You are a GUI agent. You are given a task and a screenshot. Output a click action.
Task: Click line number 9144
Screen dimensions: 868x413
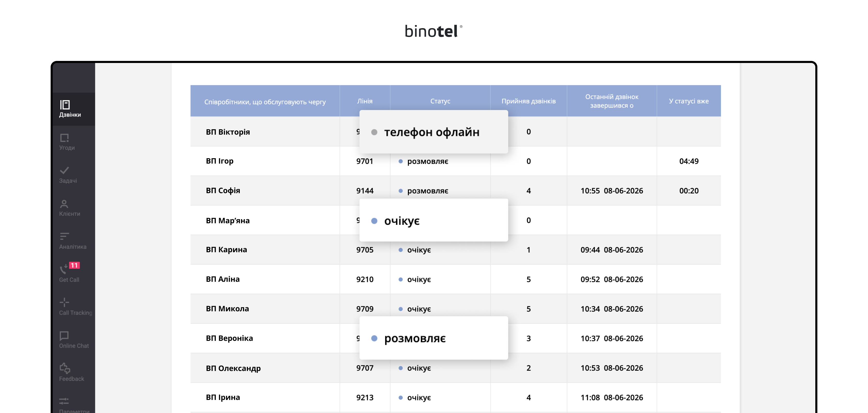tap(365, 191)
